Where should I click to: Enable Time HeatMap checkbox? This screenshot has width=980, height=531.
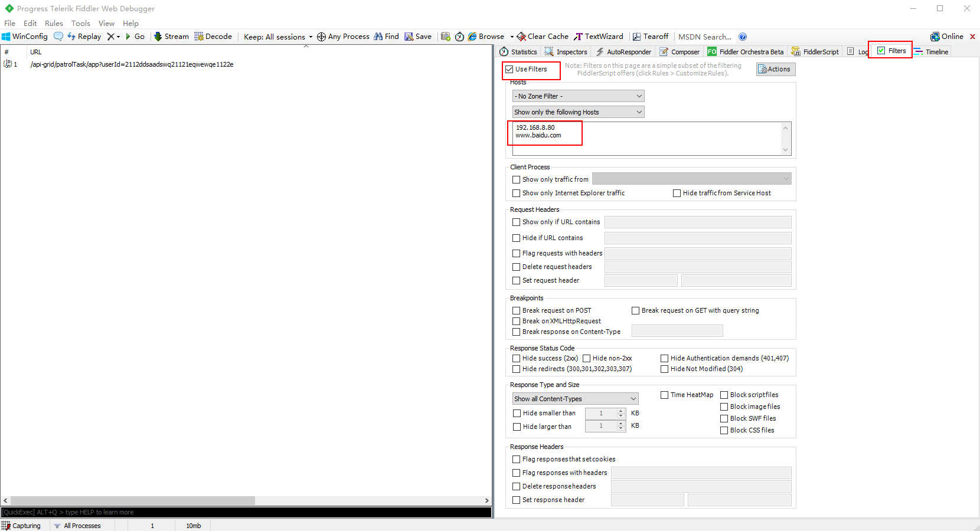[665, 395]
